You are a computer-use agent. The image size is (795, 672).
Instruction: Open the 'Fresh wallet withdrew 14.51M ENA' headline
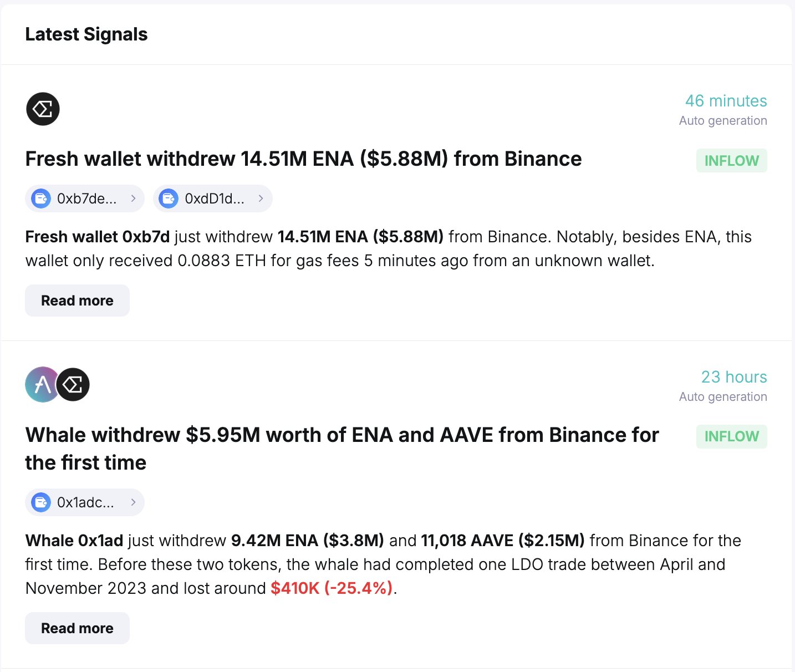(x=303, y=159)
